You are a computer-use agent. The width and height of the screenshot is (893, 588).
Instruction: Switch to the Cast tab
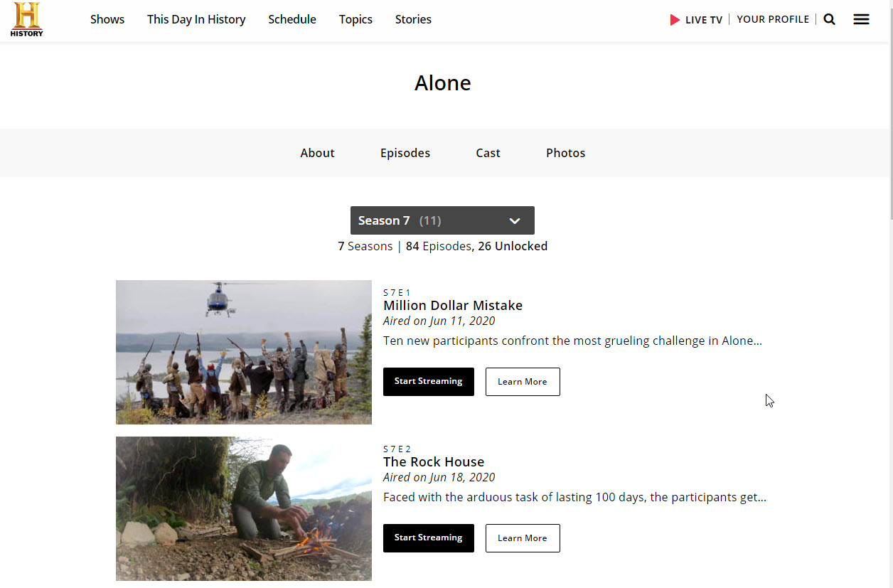[488, 153]
